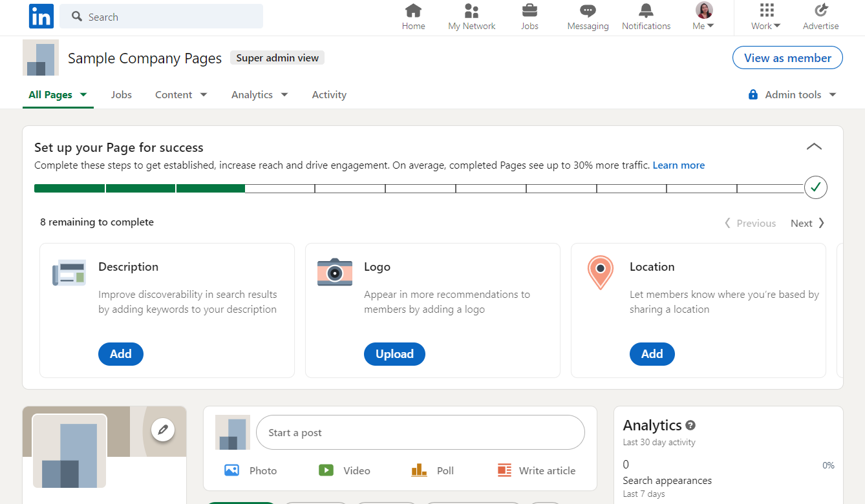Choose Write article
This screenshot has width=865, height=504.
536,470
